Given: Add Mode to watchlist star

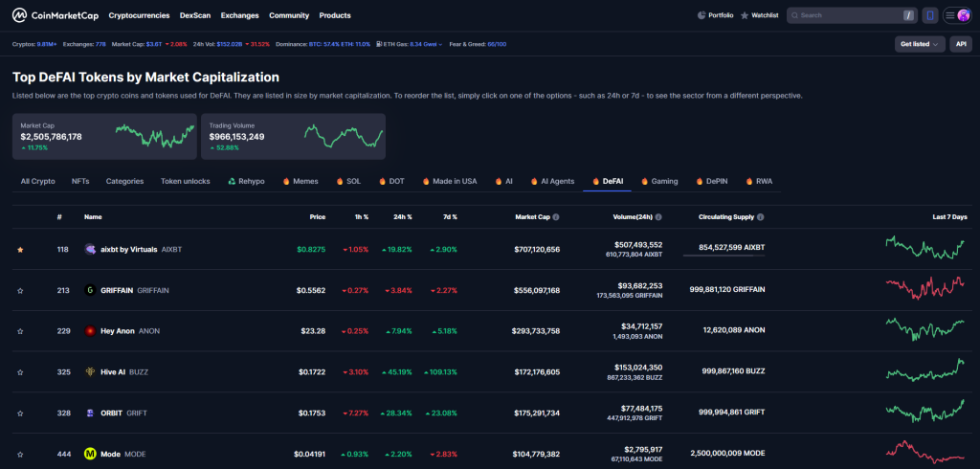Looking at the screenshot, I should click(20, 454).
